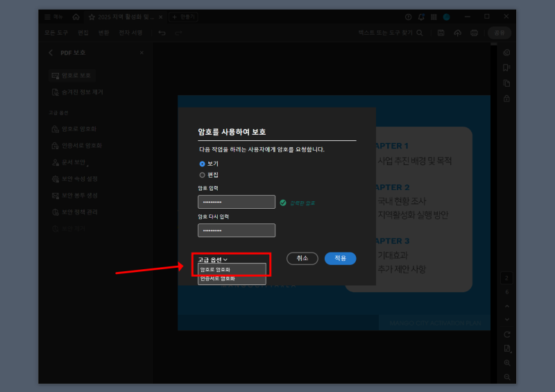The image size is (555, 392).
Task: Close the 2025 지역 활성화 document tab
Action: click(x=161, y=17)
